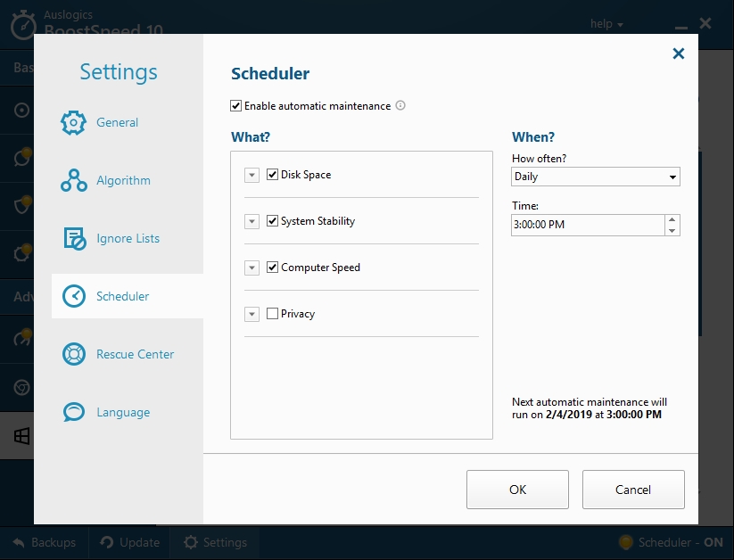
Task: Open the help menu
Action: (607, 24)
